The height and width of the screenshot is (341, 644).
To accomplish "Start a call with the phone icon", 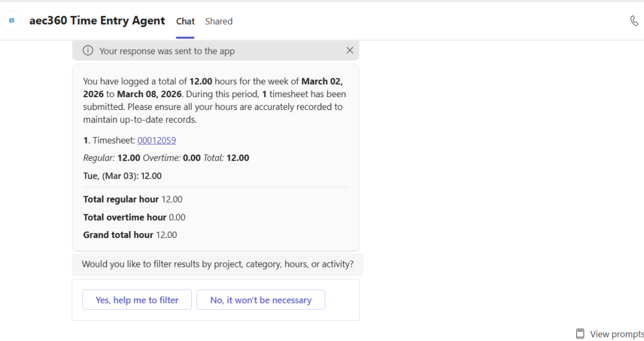I will (x=634, y=21).
